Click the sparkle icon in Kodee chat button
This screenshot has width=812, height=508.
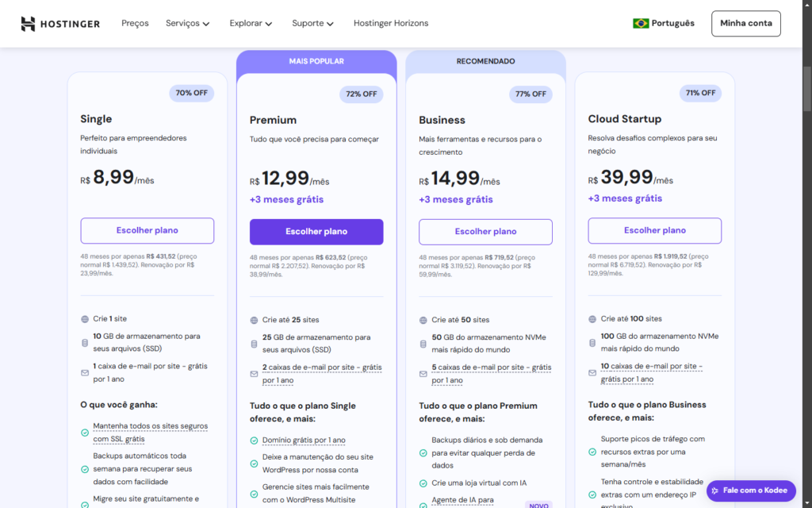pos(715,491)
